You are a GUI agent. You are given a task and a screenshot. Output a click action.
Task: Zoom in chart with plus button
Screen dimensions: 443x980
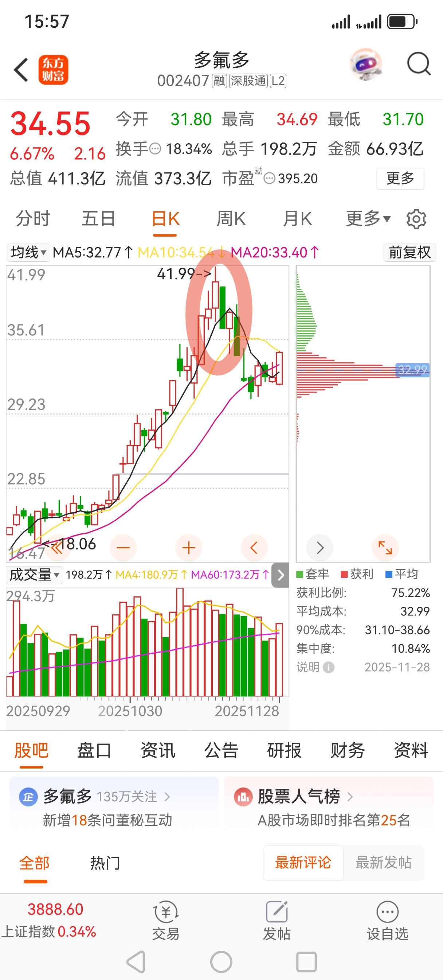[189, 548]
